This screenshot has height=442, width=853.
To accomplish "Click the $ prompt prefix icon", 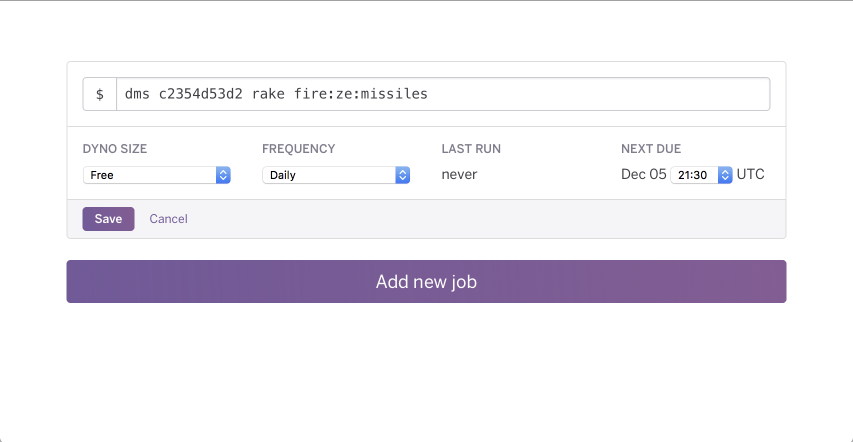I will click(100, 94).
